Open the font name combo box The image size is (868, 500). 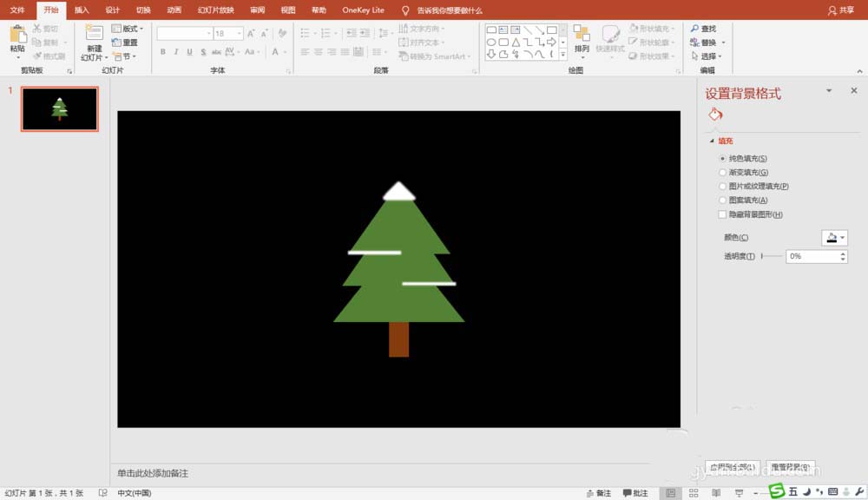184,33
